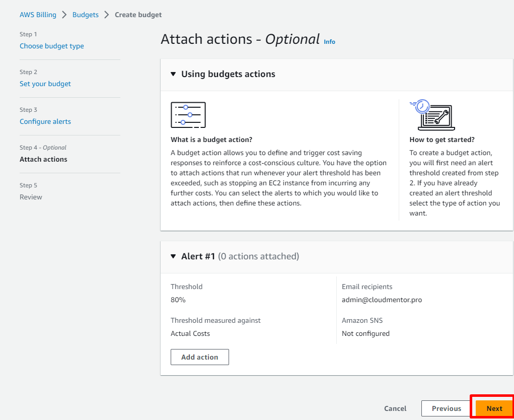
Task: Go back using the Previous button
Action: pyautogui.click(x=446, y=408)
